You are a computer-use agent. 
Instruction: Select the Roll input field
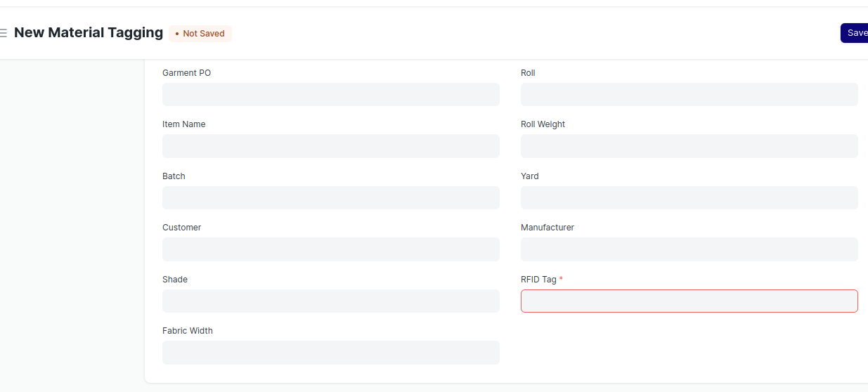[689, 94]
